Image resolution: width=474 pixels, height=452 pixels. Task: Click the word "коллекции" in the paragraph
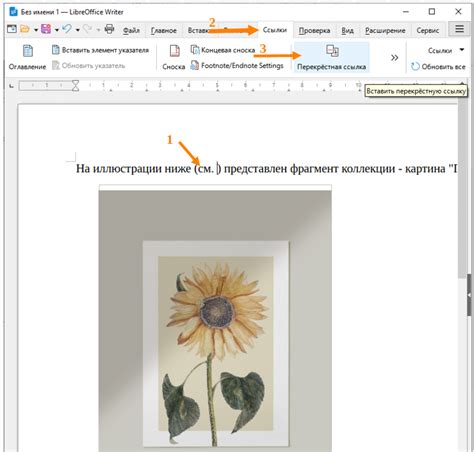[368, 169]
